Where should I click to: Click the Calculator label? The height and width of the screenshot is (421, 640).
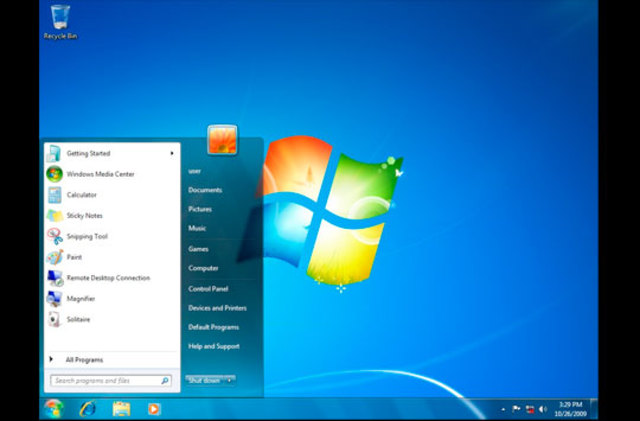(x=82, y=195)
